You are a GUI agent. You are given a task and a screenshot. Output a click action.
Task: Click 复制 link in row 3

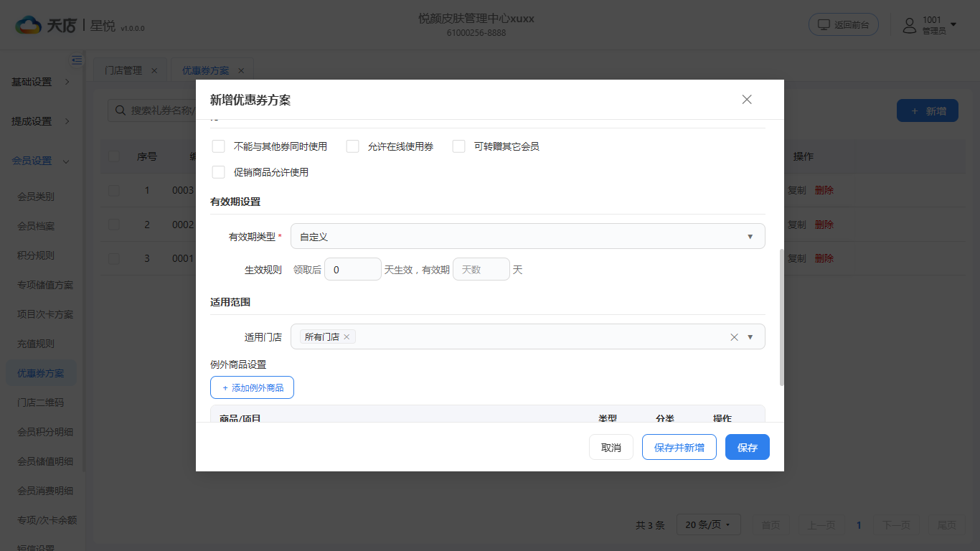[x=797, y=258]
